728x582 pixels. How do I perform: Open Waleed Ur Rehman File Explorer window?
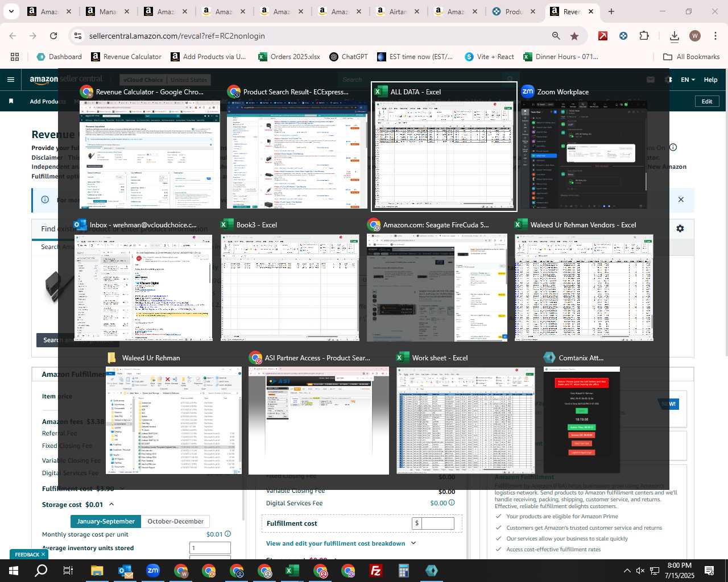click(173, 421)
